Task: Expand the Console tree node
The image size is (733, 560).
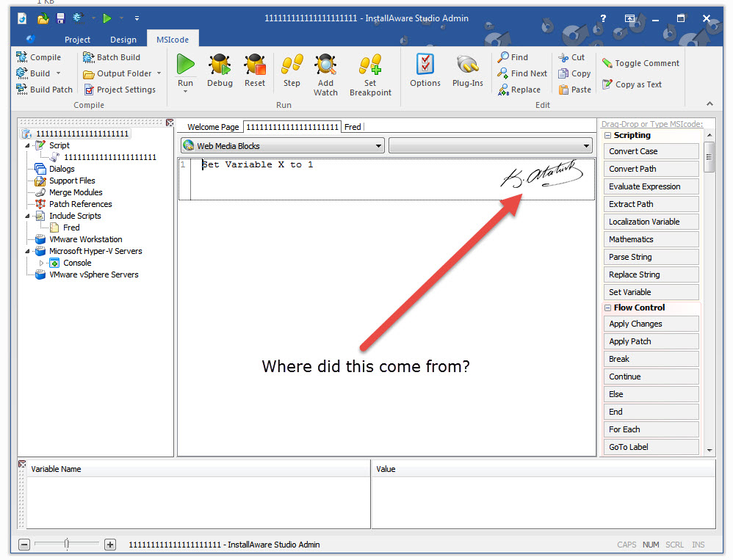Action: [x=42, y=263]
